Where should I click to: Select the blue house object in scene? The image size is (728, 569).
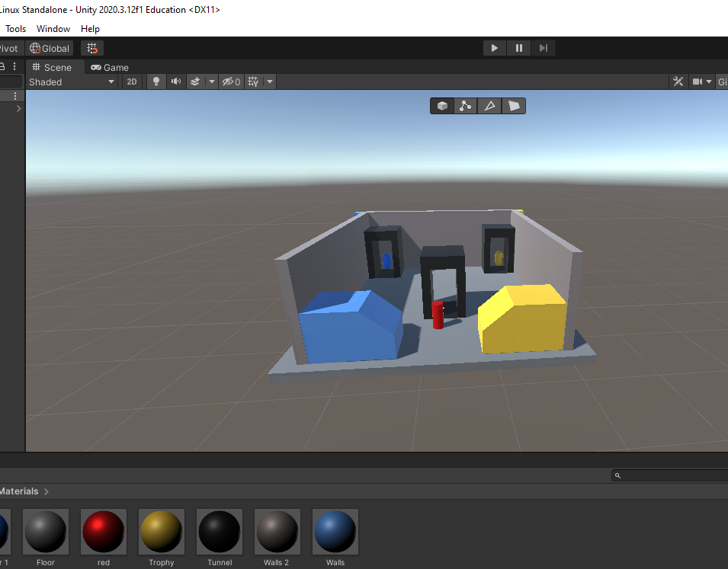point(351,326)
